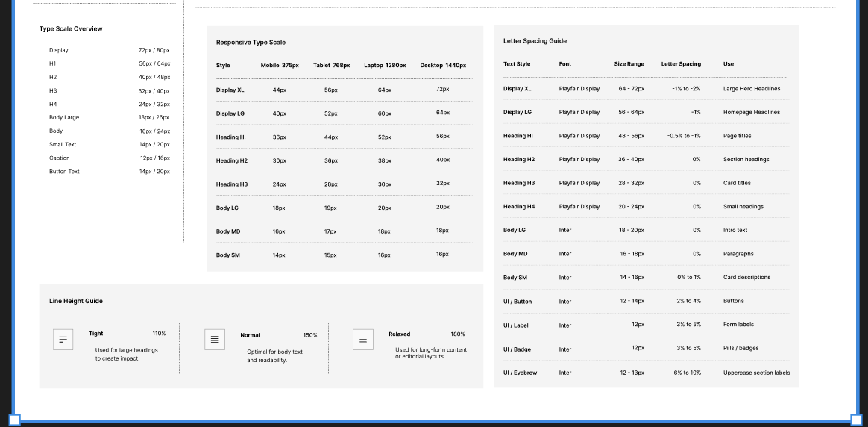This screenshot has height=427, width=868.
Task: Click the "0% to 1%" letter spacing
Action: (688, 278)
